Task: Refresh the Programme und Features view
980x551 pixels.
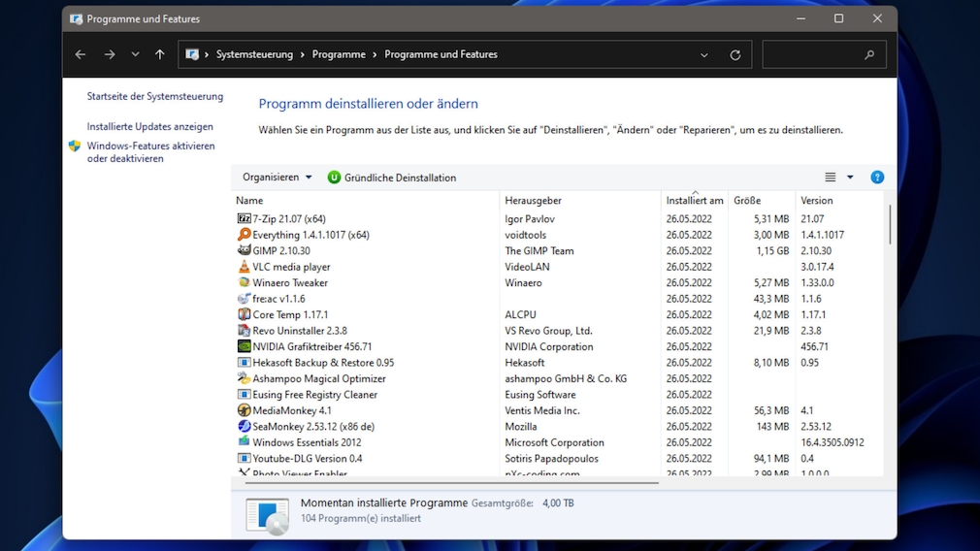Action: (x=735, y=55)
